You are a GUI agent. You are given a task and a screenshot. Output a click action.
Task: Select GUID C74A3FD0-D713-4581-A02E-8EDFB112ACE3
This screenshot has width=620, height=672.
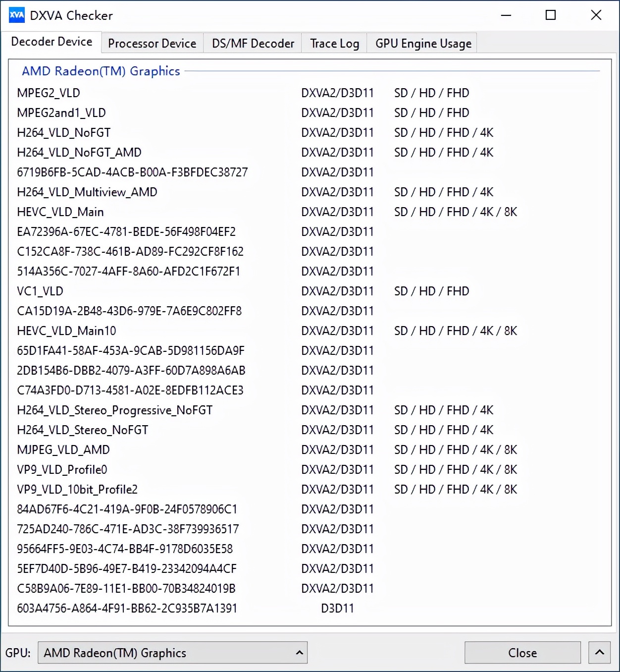[x=130, y=390]
